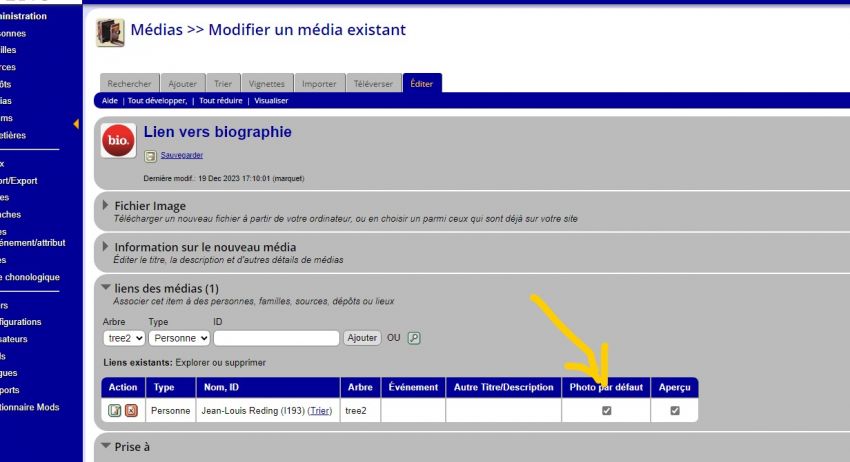This screenshot has height=462, width=850.
Task: Click the Ajouter button next to ID field
Action: 362,338
